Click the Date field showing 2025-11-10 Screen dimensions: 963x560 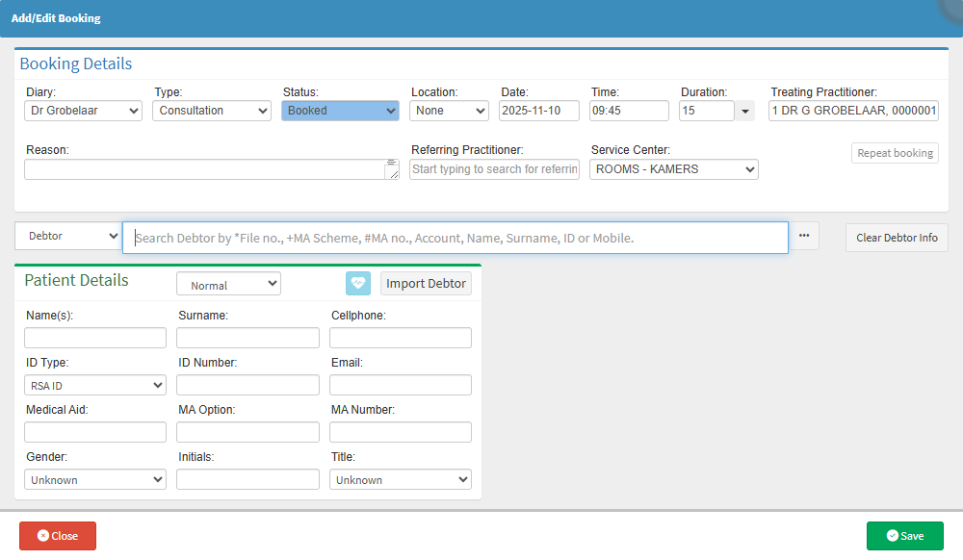pyautogui.click(x=539, y=111)
